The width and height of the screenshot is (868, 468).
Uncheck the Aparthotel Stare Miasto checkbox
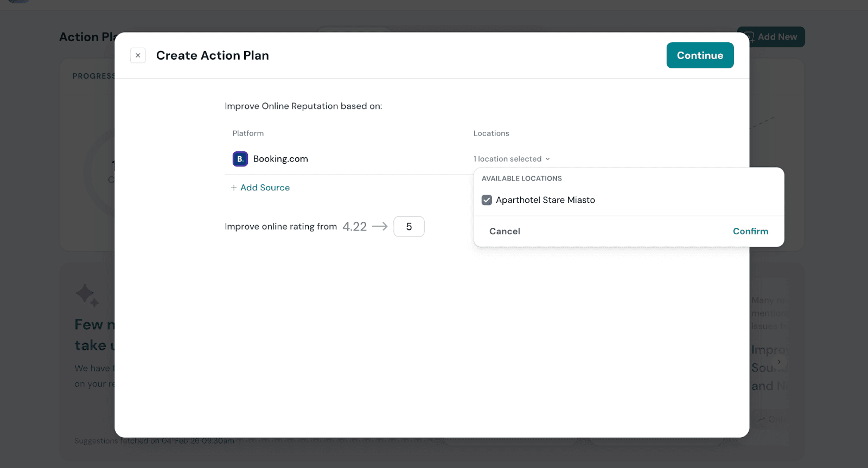pos(487,200)
